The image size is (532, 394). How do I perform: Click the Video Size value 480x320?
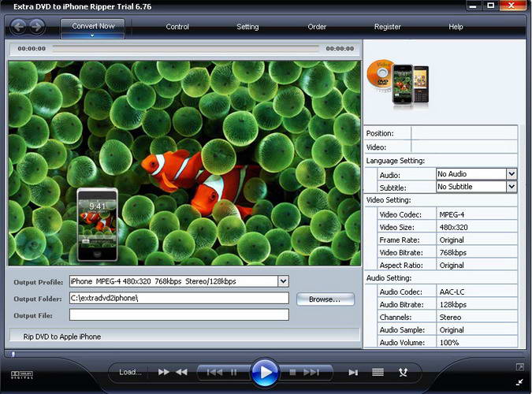click(453, 228)
